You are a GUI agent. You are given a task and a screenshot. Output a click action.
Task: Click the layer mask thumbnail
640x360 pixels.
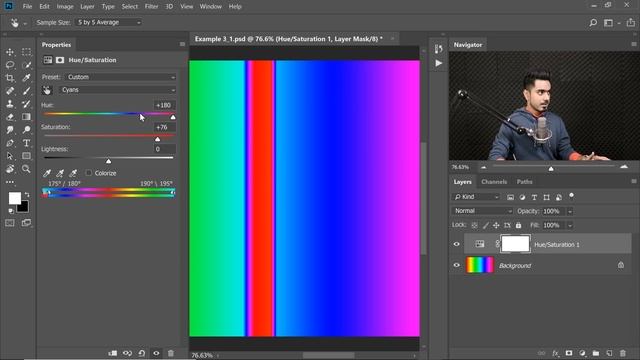515,244
